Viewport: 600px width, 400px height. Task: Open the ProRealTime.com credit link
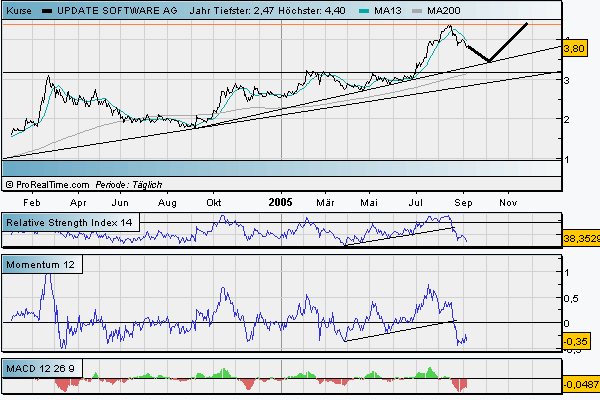pos(48,185)
